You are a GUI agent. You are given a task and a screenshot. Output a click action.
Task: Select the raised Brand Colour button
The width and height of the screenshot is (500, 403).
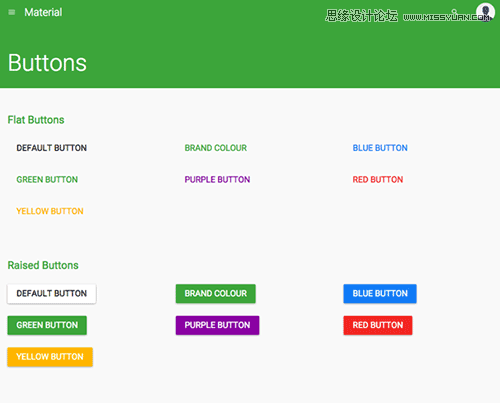216,294
